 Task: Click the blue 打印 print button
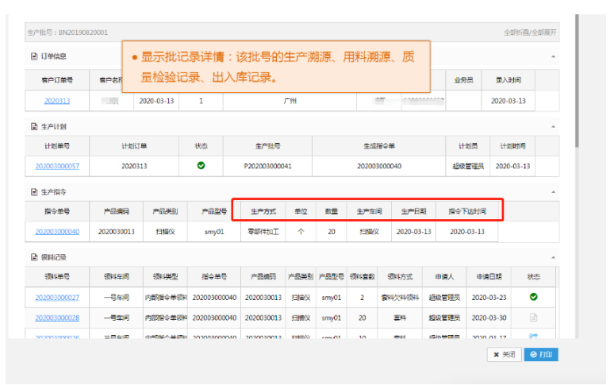tap(541, 354)
